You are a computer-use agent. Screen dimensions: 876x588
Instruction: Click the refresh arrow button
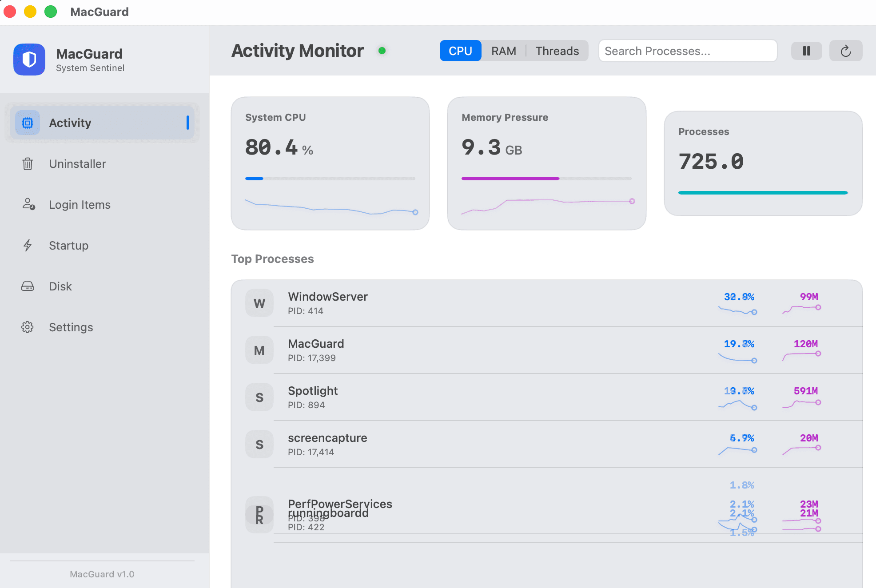point(846,51)
